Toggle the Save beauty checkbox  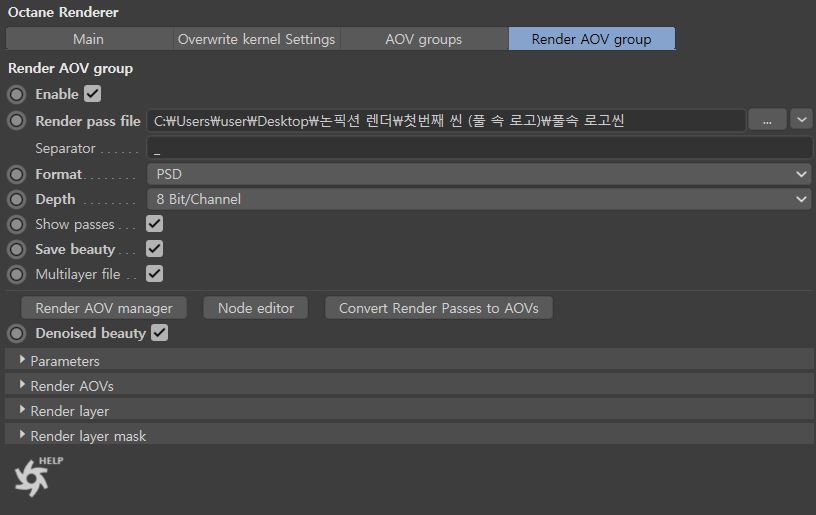coord(155,249)
